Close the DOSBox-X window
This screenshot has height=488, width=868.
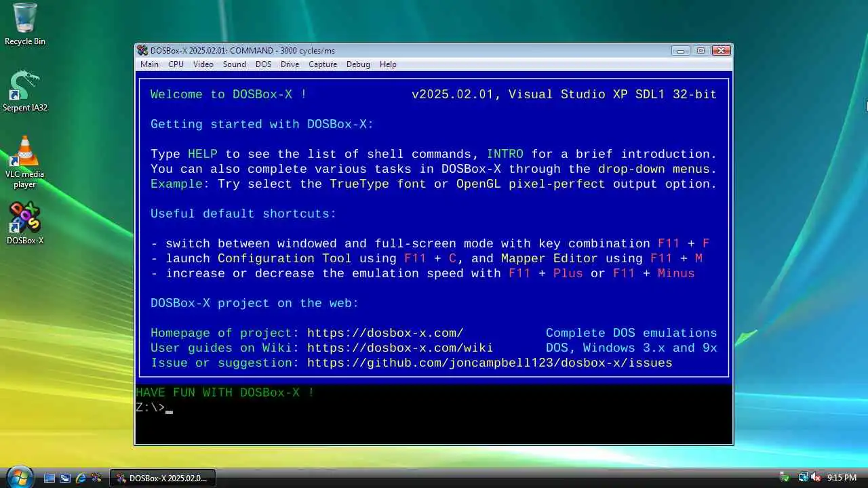click(722, 50)
